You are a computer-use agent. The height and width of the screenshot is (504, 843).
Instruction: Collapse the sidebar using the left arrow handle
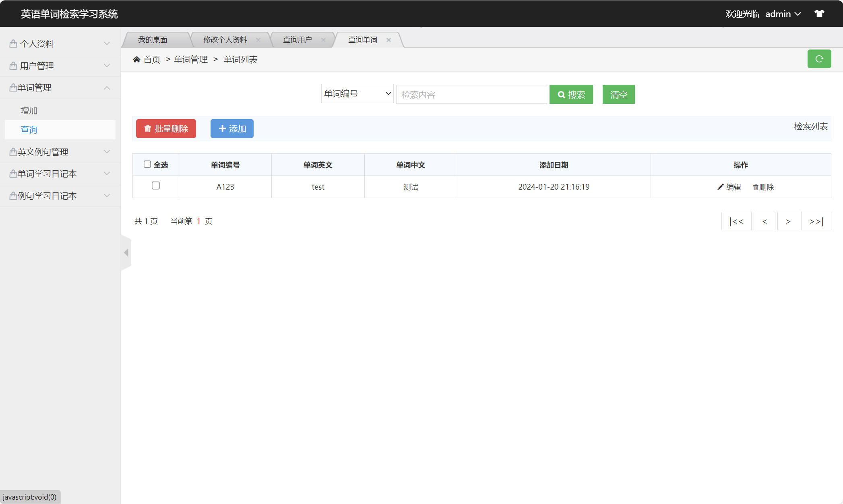126,252
